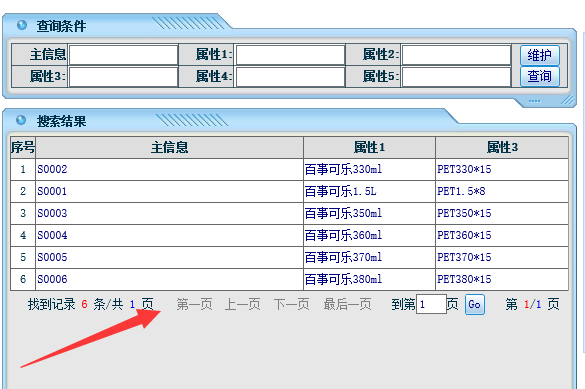Select 百事可乐1.5L in row 2

pyautogui.click(x=341, y=191)
